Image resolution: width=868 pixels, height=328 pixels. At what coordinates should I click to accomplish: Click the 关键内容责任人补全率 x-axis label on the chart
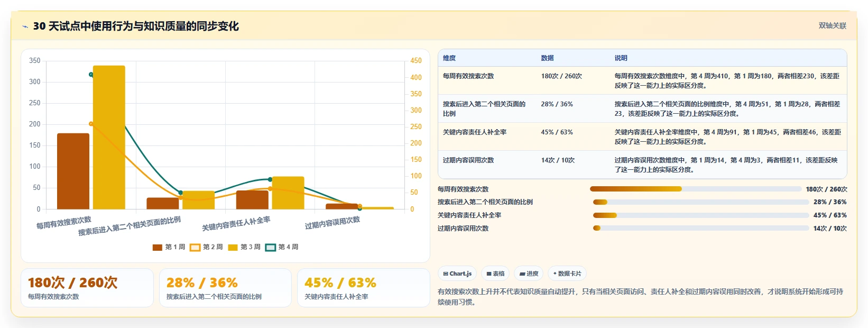(x=236, y=224)
